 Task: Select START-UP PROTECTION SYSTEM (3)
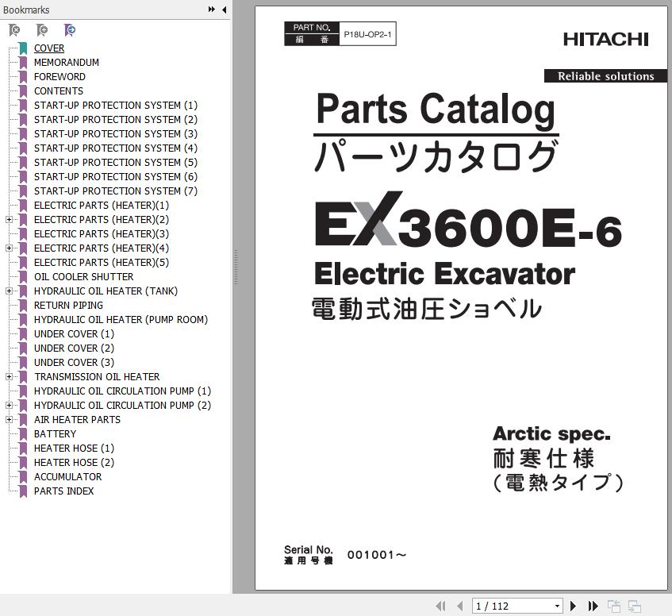coord(116,133)
